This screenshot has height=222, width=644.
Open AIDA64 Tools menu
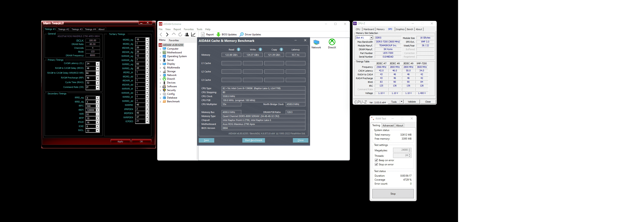[x=200, y=29]
